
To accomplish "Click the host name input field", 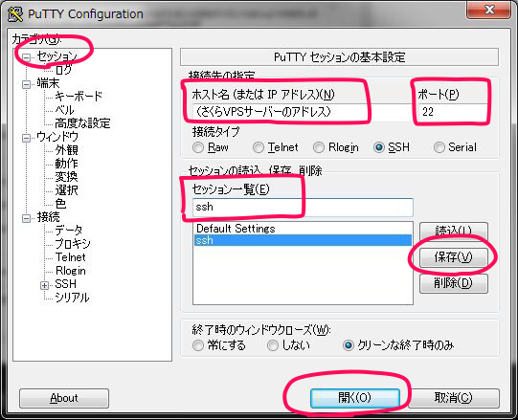I will [302, 112].
